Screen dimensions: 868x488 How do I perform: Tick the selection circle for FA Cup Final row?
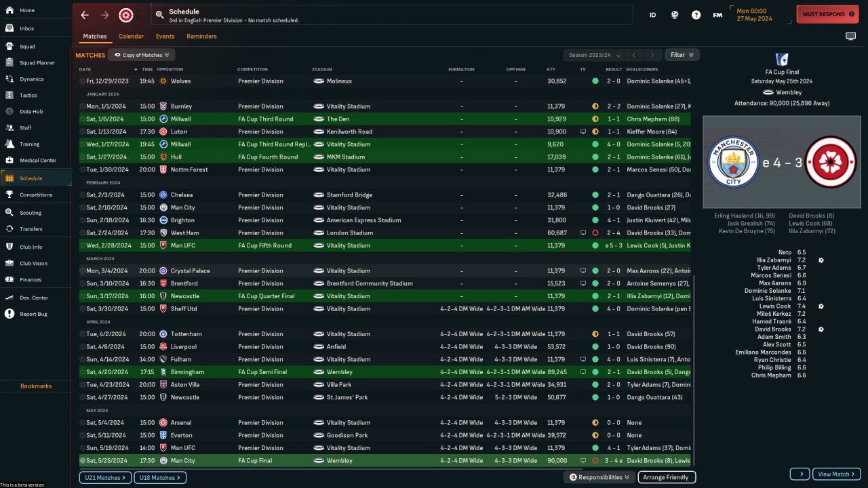click(83, 461)
